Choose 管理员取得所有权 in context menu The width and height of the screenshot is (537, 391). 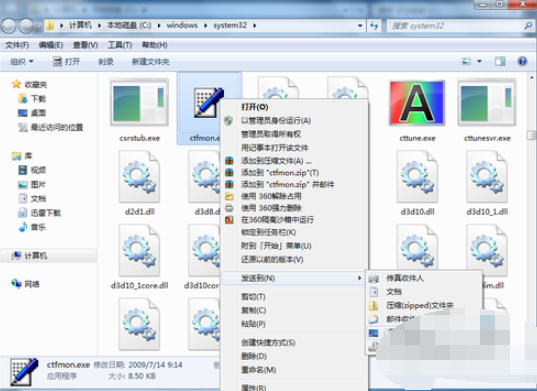tap(295, 134)
